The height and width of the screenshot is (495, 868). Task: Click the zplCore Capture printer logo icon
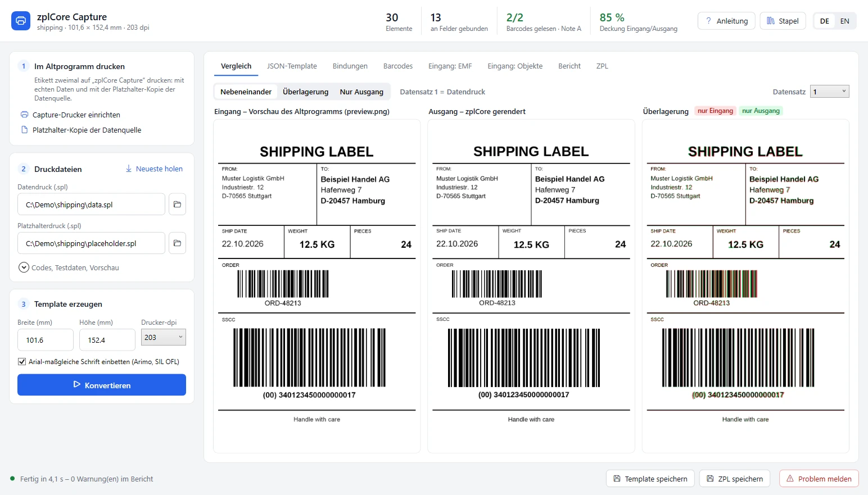click(x=21, y=21)
